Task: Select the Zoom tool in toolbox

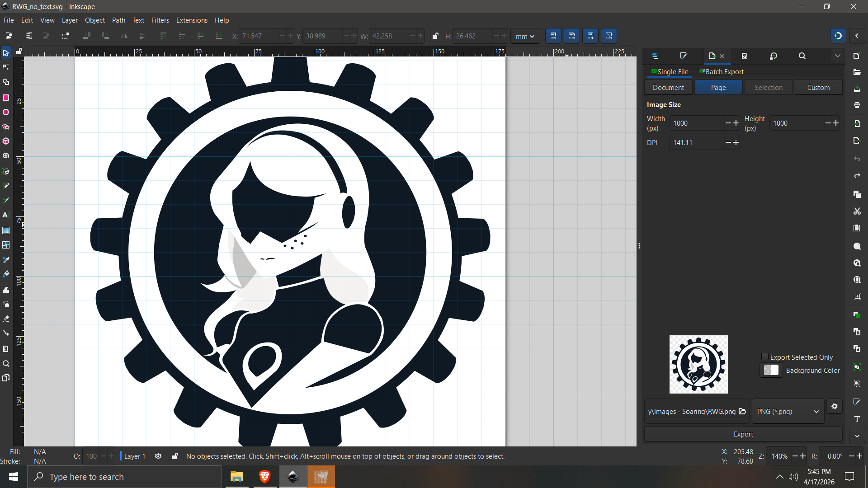Action: pyautogui.click(x=6, y=364)
